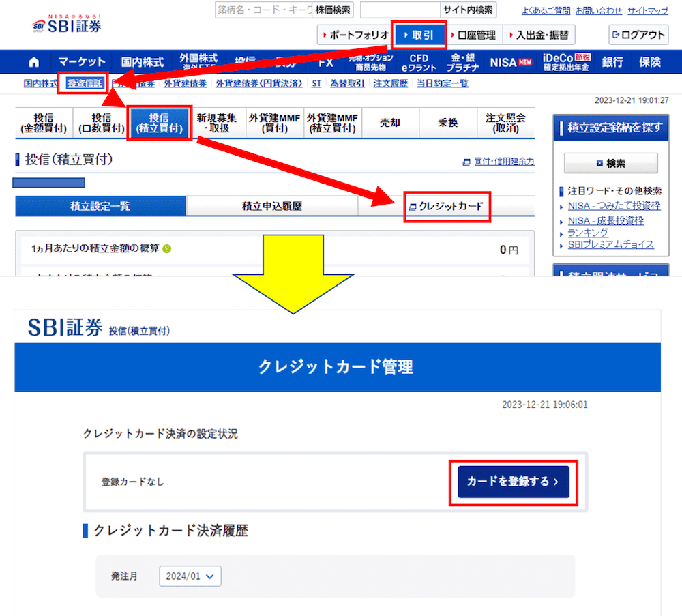Viewport: 682px width, 616px height.
Task: Open the home icon in the blue navigation bar
Action: point(34,62)
